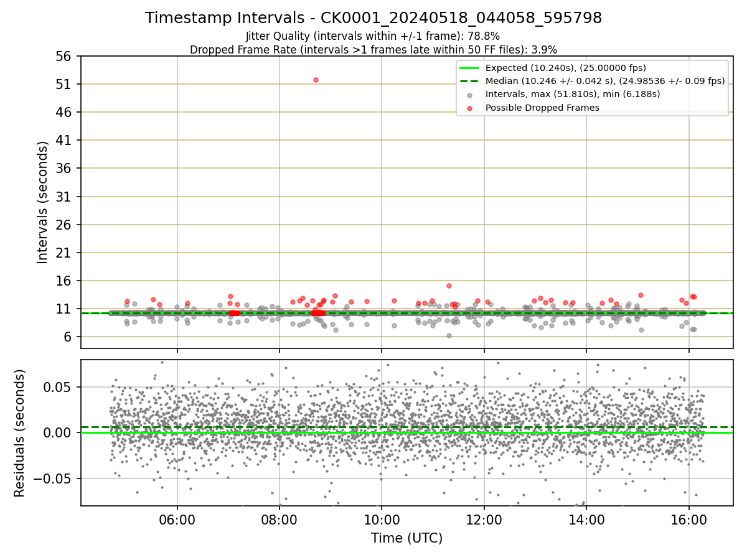
Task: Click the plot title Timestamp Intervals CK0001_20240518_044058_595798
Action: (374, 18)
